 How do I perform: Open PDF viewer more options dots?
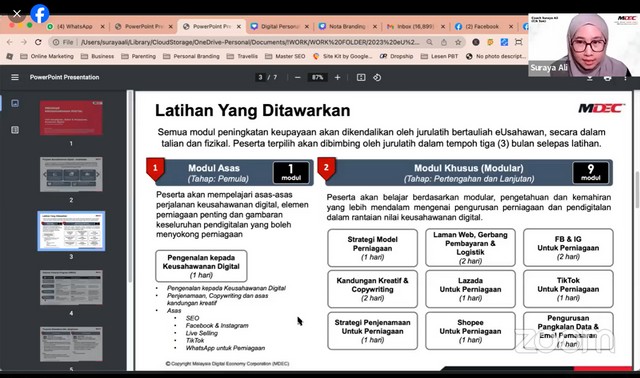point(625,78)
